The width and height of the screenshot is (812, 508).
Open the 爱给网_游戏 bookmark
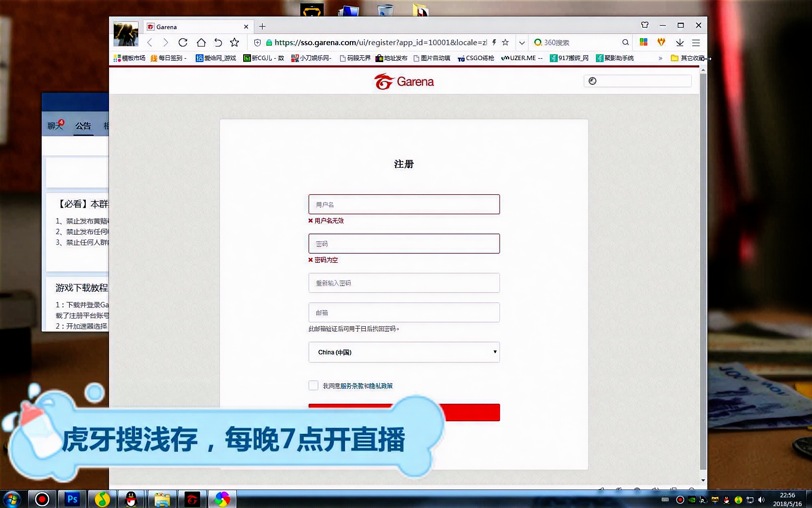pyautogui.click(x=216, y=58)
